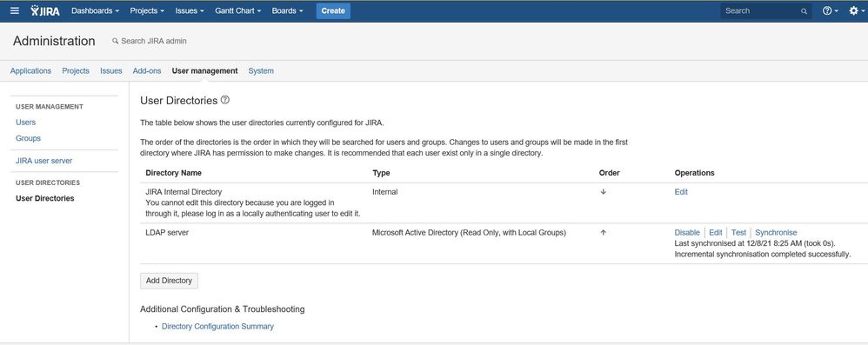Switch to the System admin tab

[x=261, y=70]
